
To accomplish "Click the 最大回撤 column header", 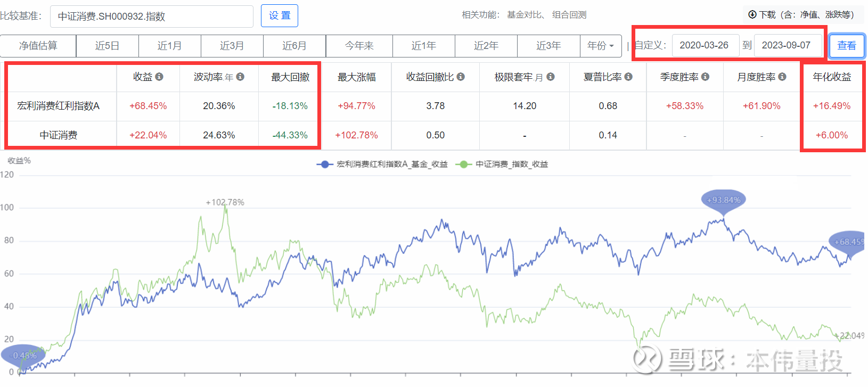I will coord(290,77).
